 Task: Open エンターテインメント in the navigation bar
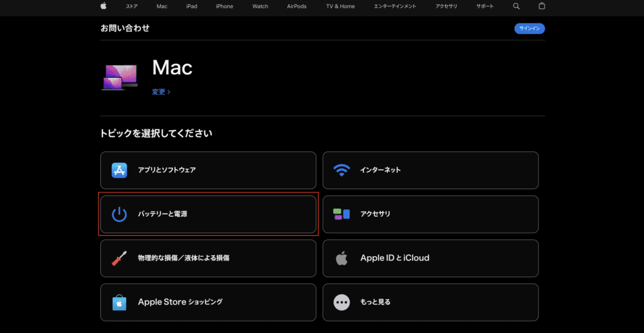point(395,6)
